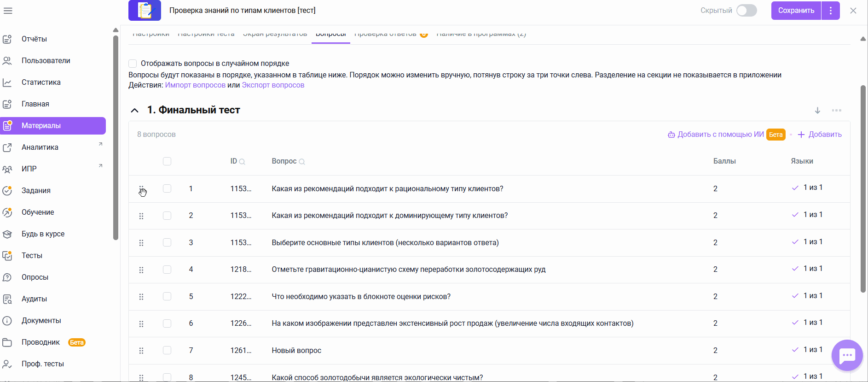Click the Тесты sidebar icon

pyautogui.click(x=7, y=256)
